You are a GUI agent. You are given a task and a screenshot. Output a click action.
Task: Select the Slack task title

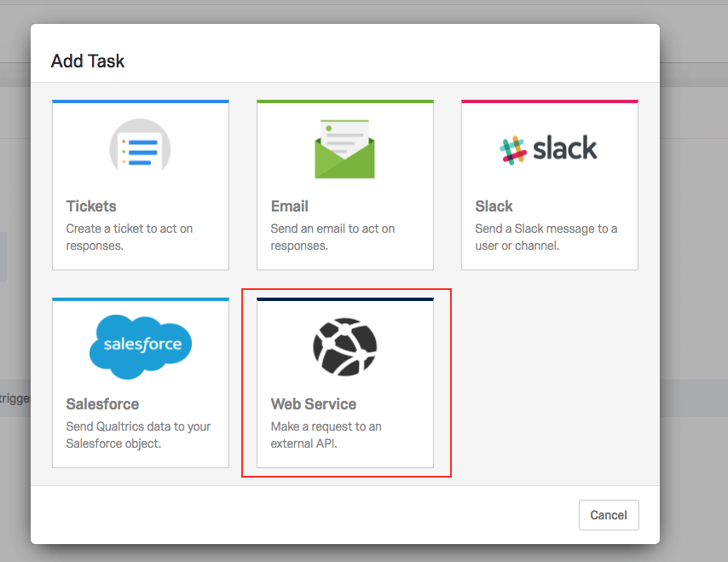(494, 206)
